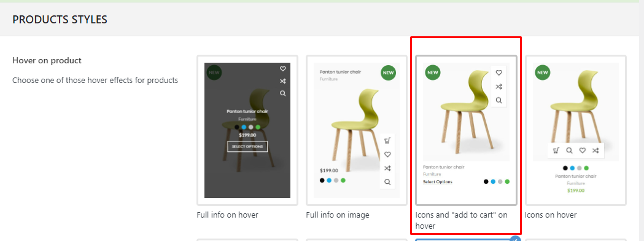Click green $199.00 price in Icons on hover card
Screen dimensions: 644x241
click(x=576, y=191)
